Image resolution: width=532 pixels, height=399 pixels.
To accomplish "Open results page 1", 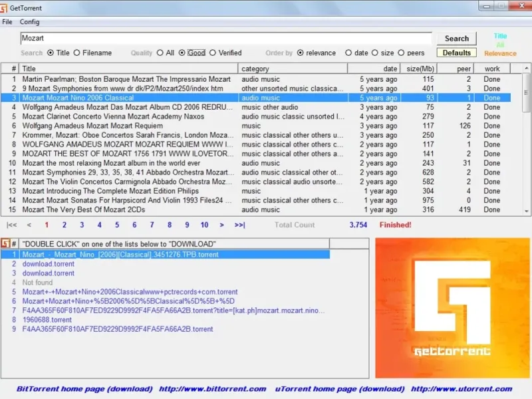I will (x=47, y=225).
